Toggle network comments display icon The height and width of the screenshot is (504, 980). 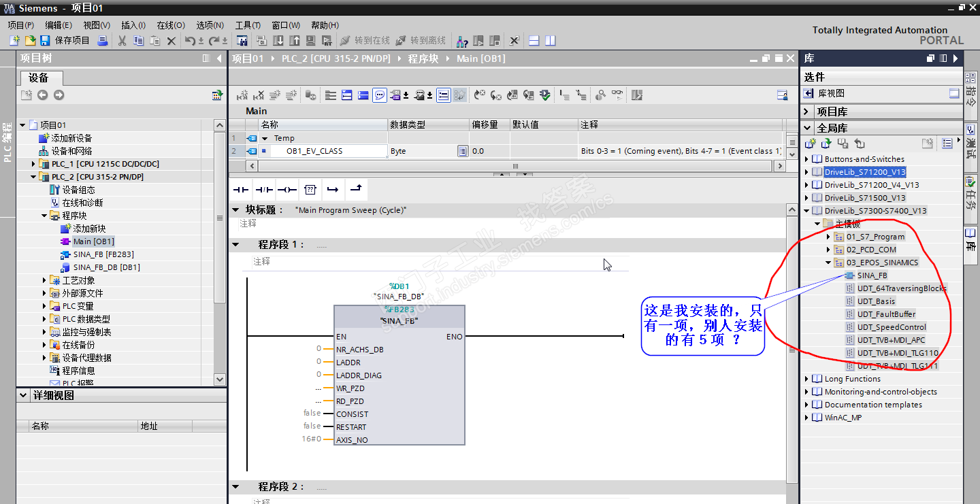[380, 95]
